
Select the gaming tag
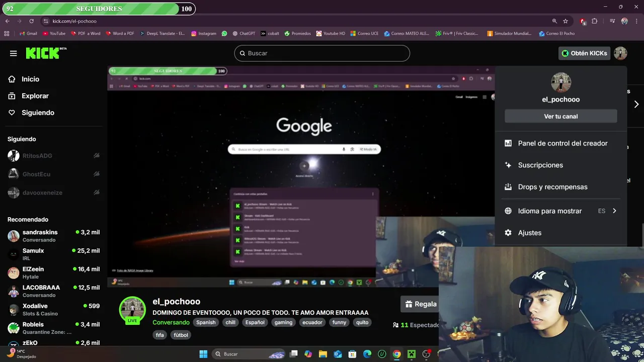283,322
